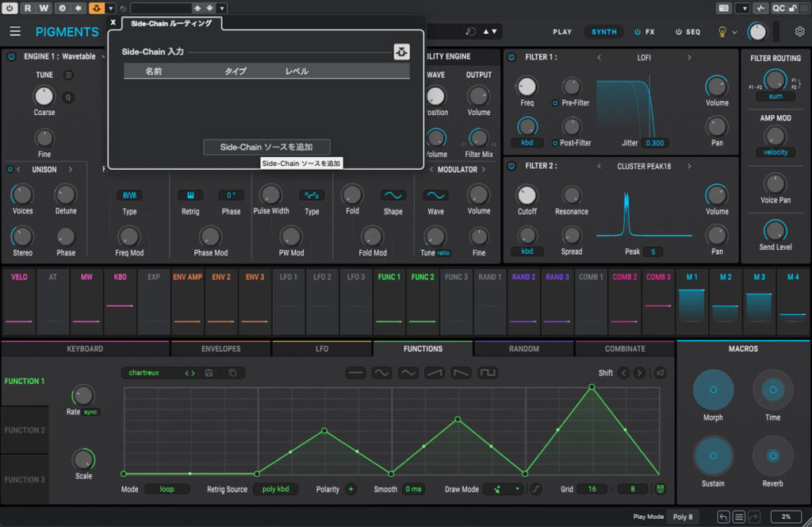Open the Mode loop dropdown

point(167,489)
